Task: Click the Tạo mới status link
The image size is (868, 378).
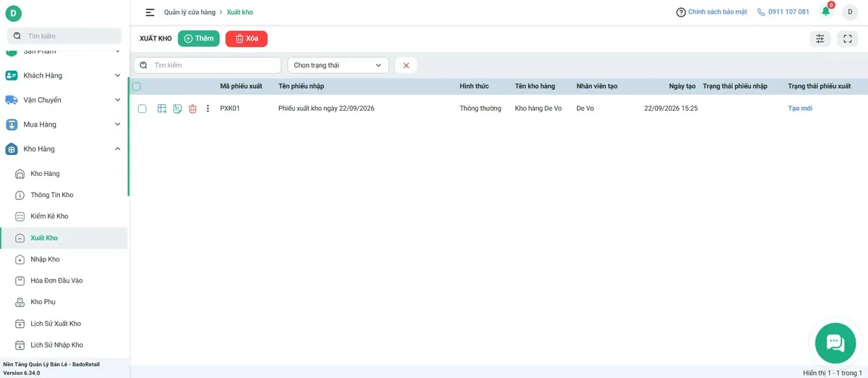Action: click(800, 109)
